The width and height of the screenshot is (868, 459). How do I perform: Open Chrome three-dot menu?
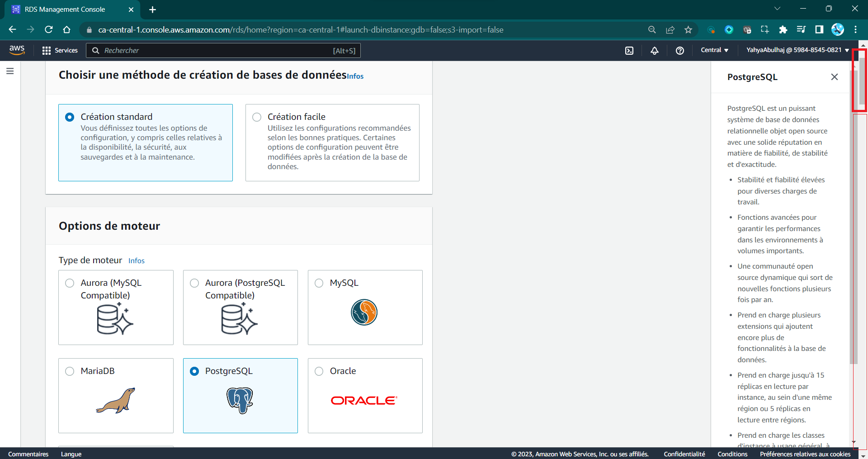point(855,29)
